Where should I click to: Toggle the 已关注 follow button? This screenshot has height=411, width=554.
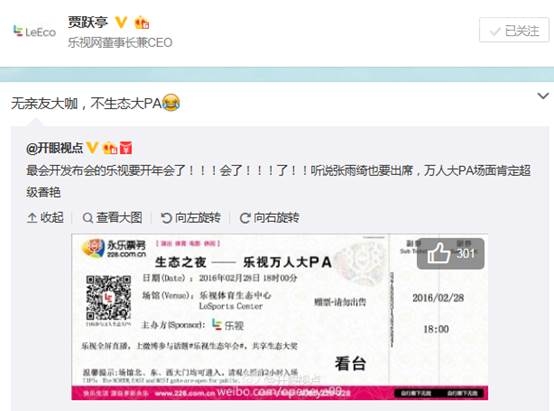point(514,30)
